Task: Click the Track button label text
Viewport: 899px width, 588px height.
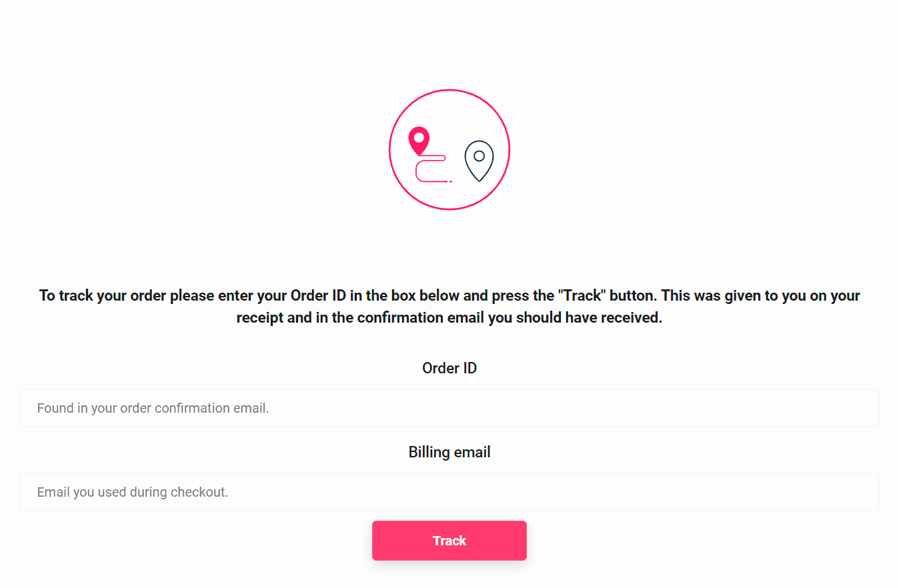Action: point(449,541)
